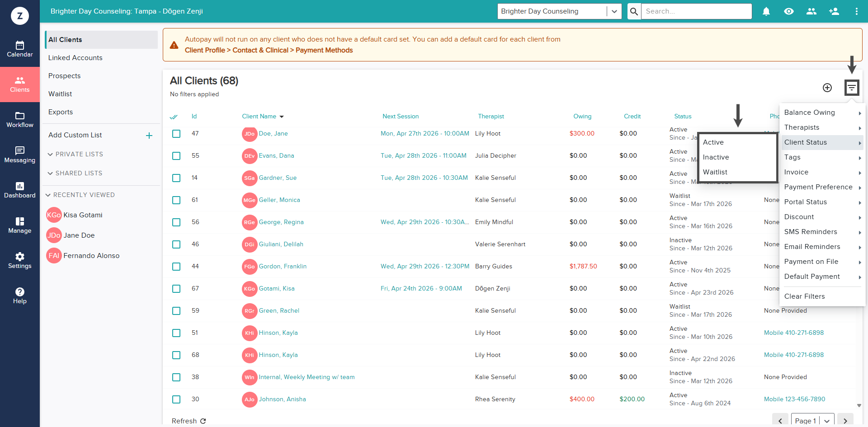Click the FGo avatar for Gordon, Franklin
This screenshot has height=427, width=868.
250,267
